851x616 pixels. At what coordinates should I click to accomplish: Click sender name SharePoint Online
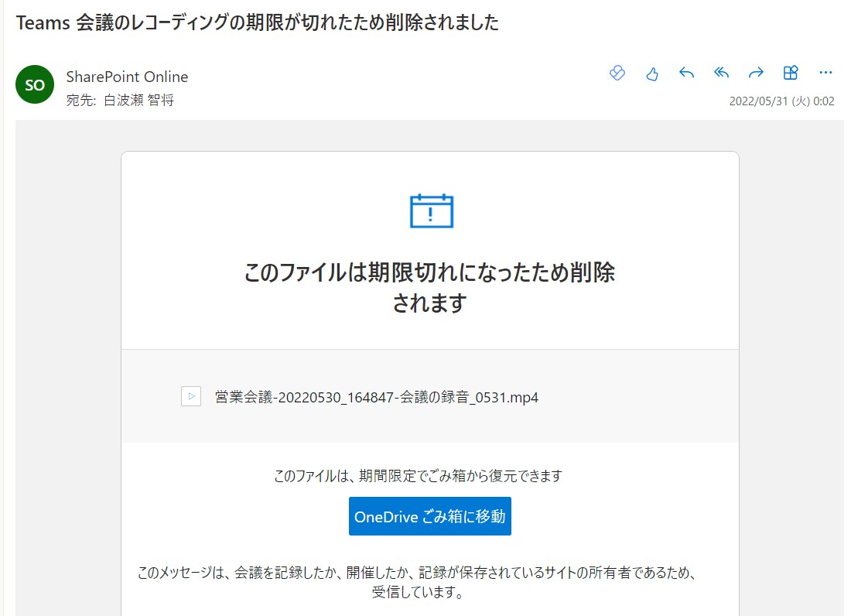[127, 77]
